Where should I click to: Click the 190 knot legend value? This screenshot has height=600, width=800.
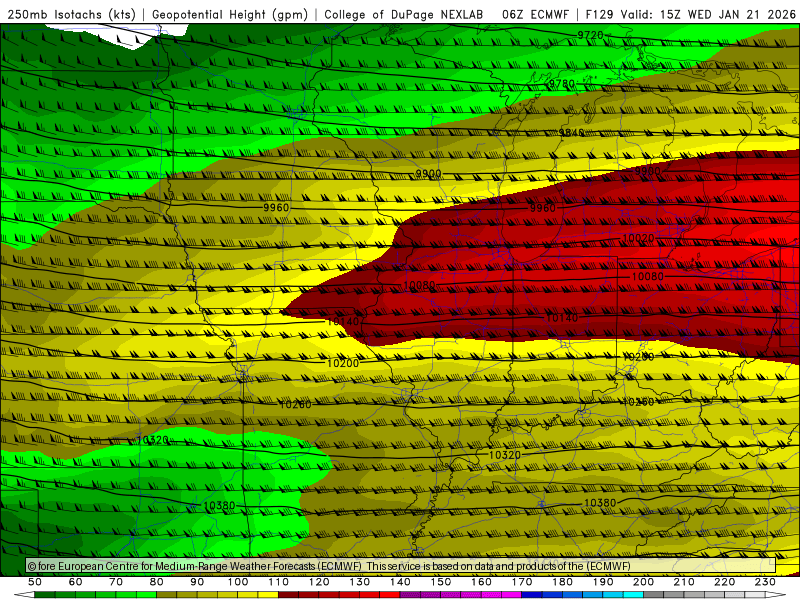tap(603, 582)
